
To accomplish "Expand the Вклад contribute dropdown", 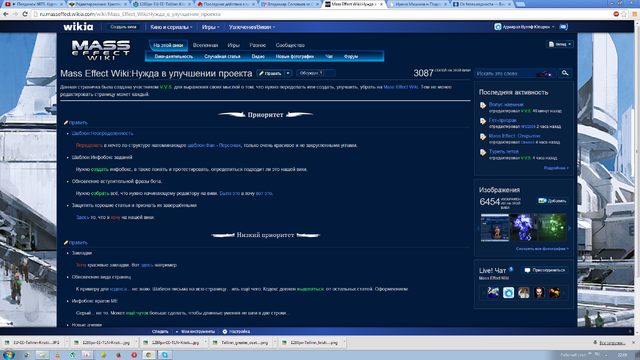I will click(x=560, y=44).
